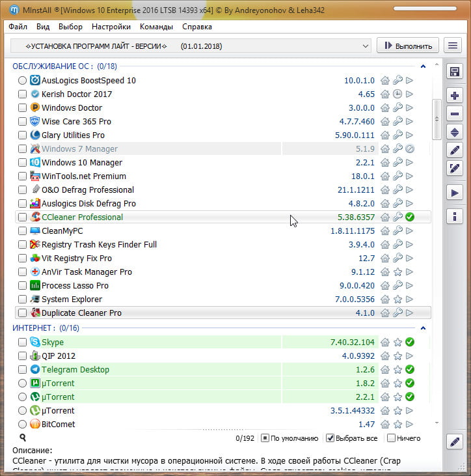Click the home icon for Kerish Doctor 2017
The image size is (471, 476).
click(385, 94)
